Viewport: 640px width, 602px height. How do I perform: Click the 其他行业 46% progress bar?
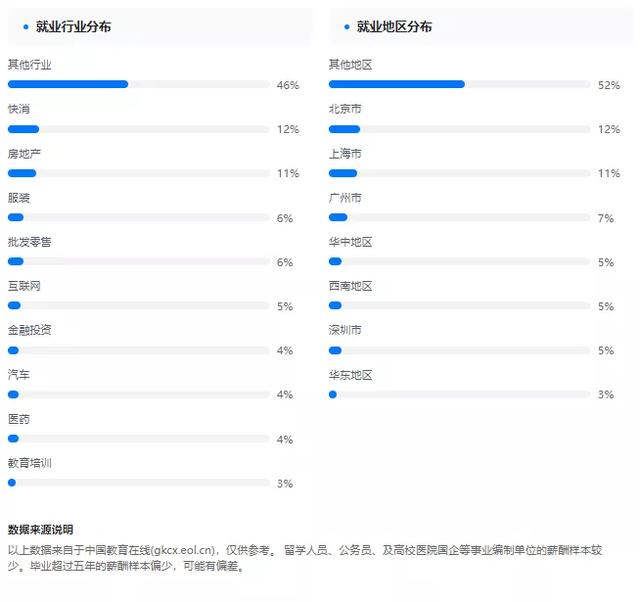(x=139, y=84)
